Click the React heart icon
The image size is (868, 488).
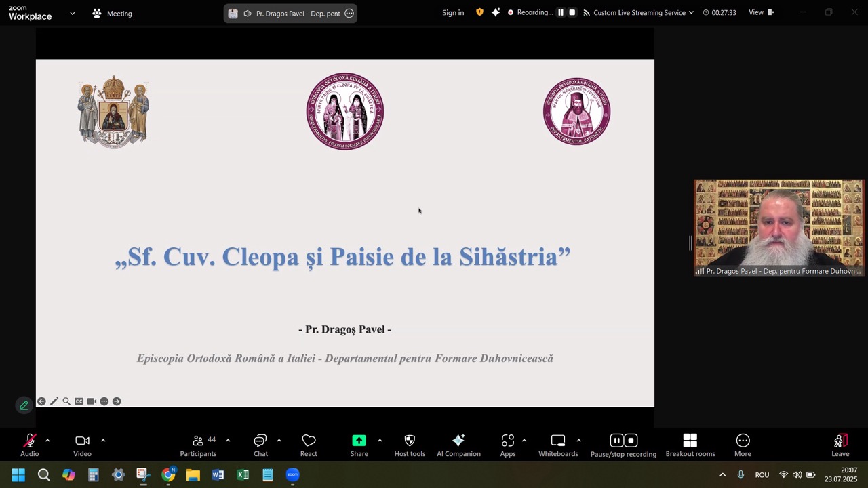(309, 445)
